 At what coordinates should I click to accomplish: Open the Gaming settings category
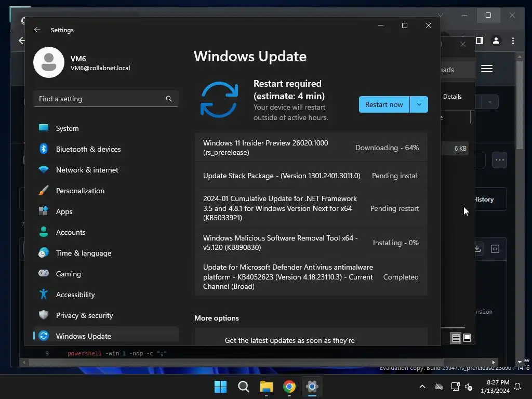coord(106,274)
